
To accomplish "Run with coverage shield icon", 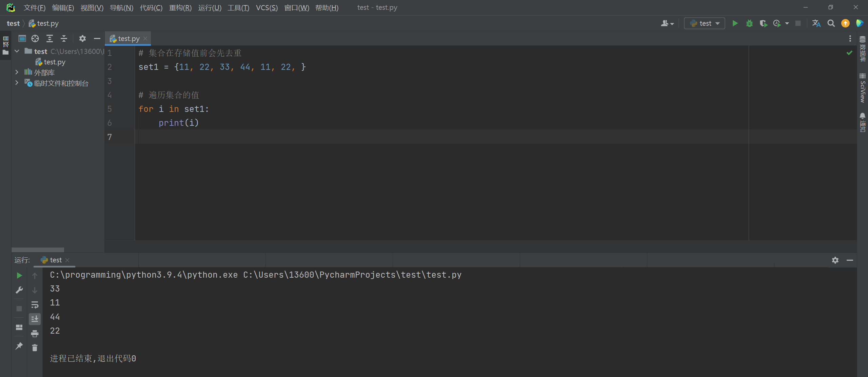I will pyautogui.click(x=763, y=23).
